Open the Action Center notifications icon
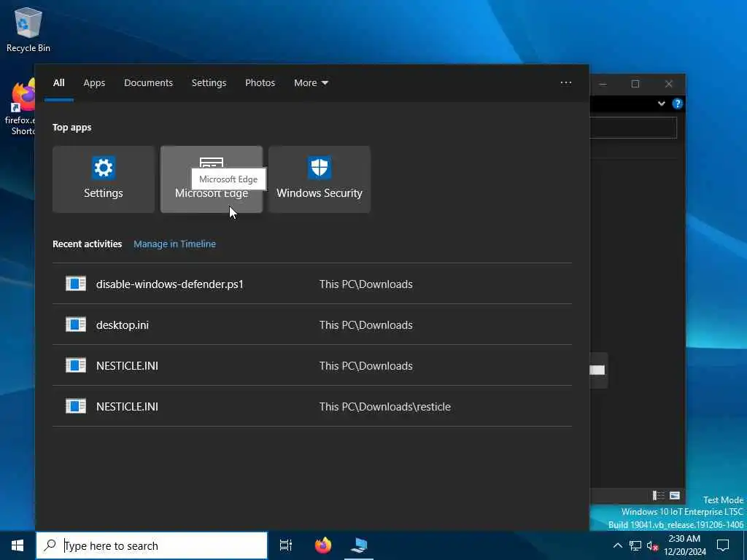747x560 pixels. click(723, 545)
